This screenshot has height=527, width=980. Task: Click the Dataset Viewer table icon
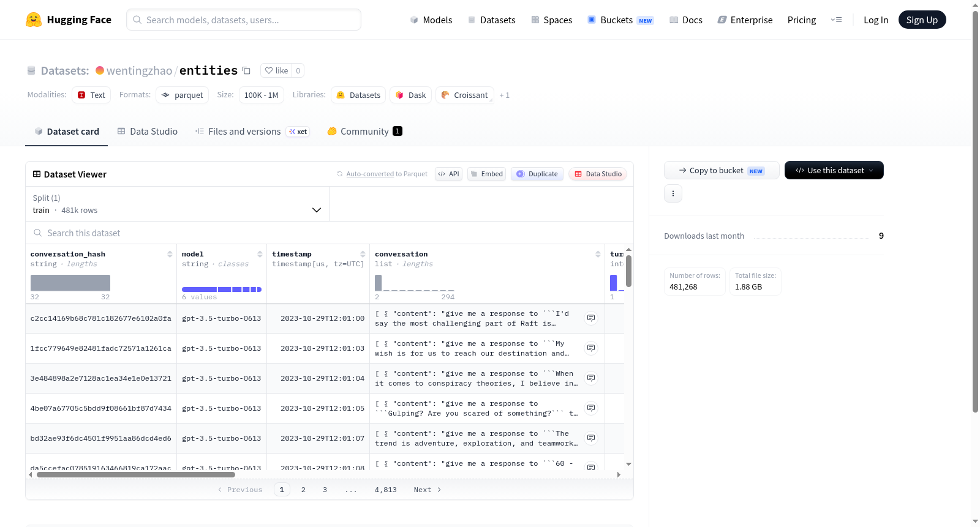tap(37, 174)
